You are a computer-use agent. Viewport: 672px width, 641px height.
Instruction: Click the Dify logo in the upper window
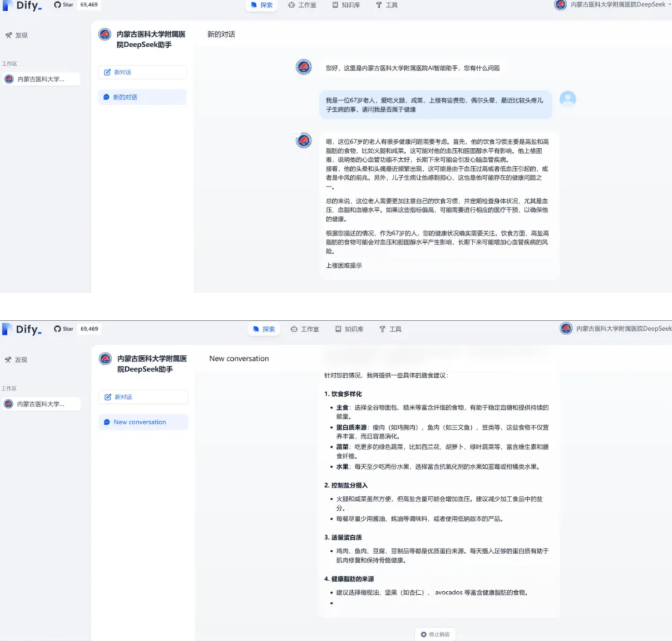point(22,5)
